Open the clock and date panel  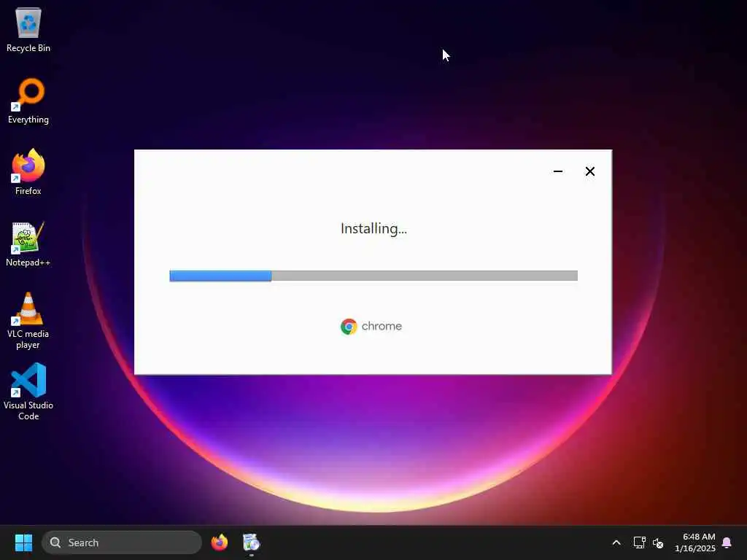[695, 542]
